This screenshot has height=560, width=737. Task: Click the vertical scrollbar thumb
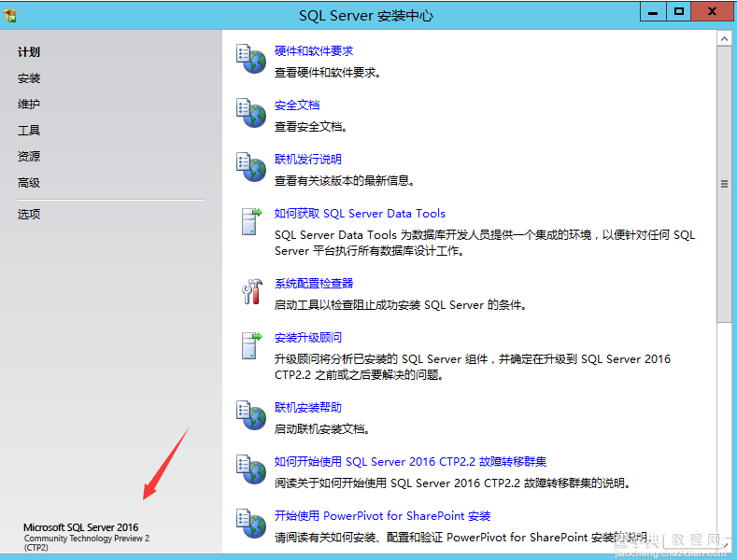click(x=724, y=184)
